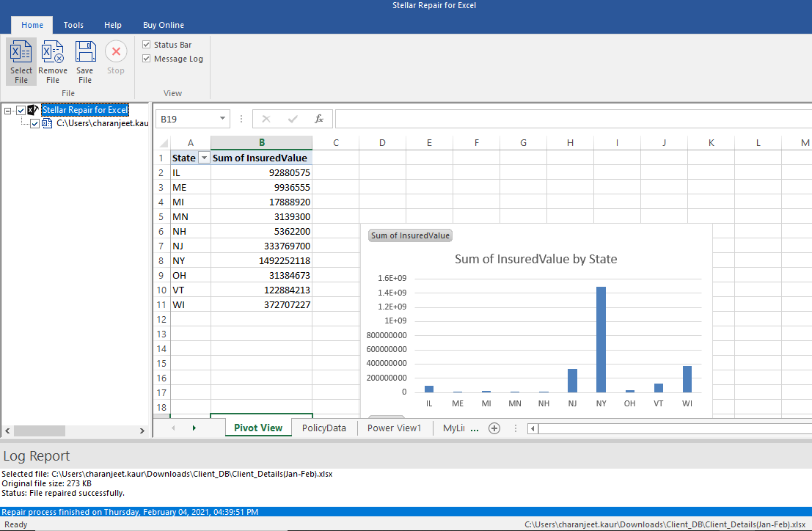812x531 pixels.
Task: Click the Sum of InsuredValue chart field button
Action: (x=411, y=235)
